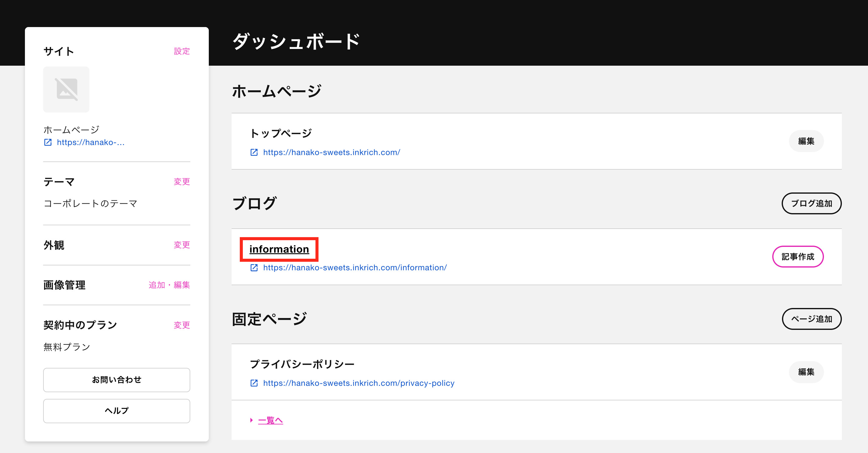Click the ヘルプ button
Image resolution: width=868 pixels, height=453 pixels.
point(117,411)
